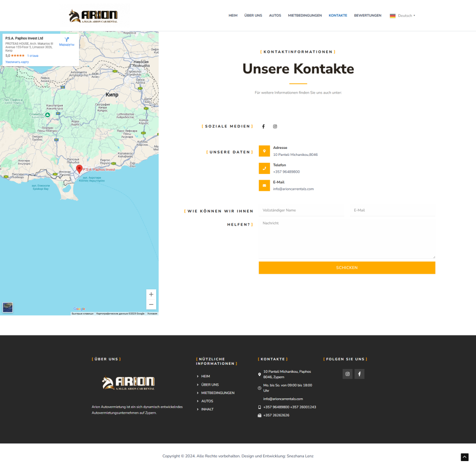476x469 pixels.
Task: Switch map to satellite view thumbnail
Action: [x=8, y=307]
